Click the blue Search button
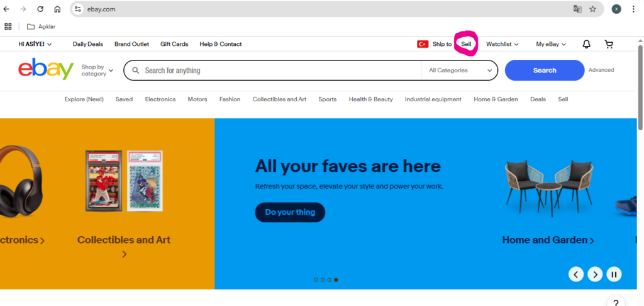This screenshot has width=644, height=306. point(545,71)
